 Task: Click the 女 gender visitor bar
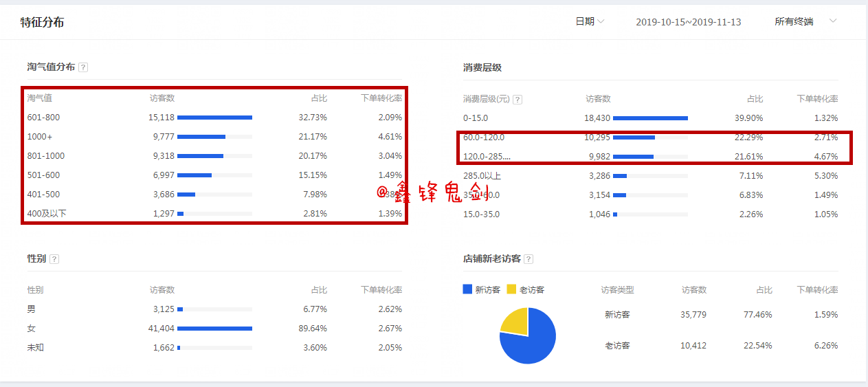(x=214, y=329)
